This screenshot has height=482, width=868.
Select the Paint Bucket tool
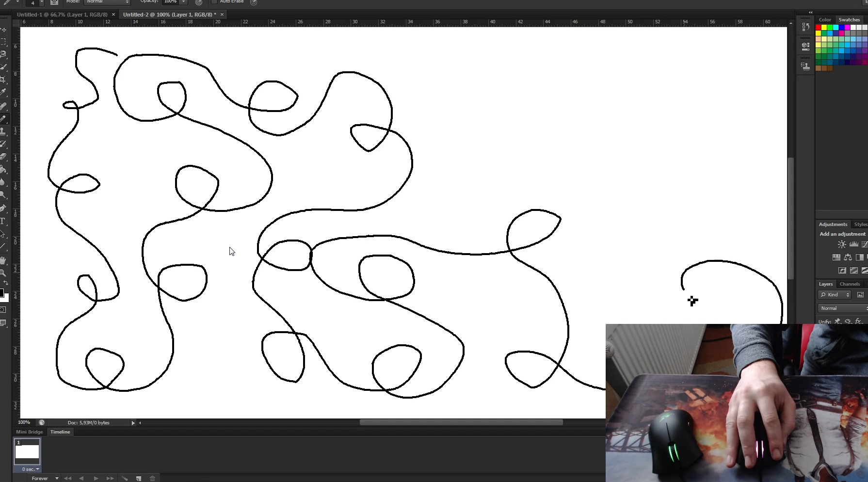[x=3, y=169]
